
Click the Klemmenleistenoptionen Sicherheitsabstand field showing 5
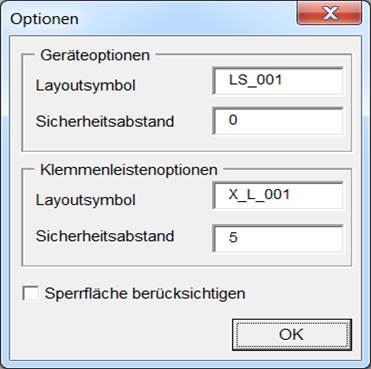pyautogui.click(x=278, y=238)
